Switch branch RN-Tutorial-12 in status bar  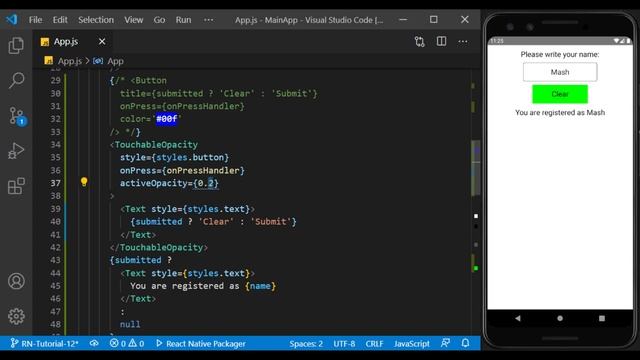coord(44,344)
